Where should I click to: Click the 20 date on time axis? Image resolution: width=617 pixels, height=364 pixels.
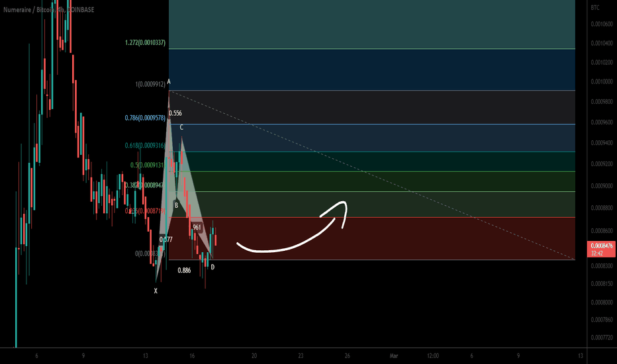point(254,356)
